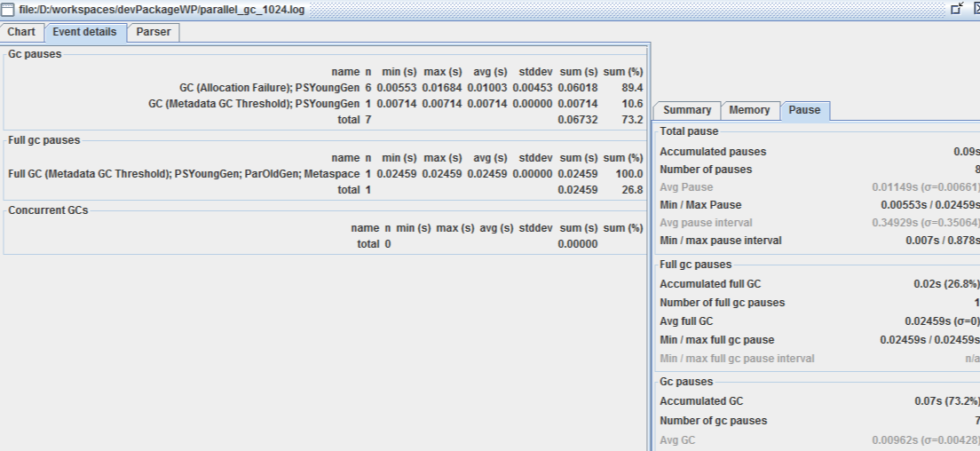Click the Number of gc pauses label
Image resolution: width=980 pixels, height=451 pixels.
point(713,421)
